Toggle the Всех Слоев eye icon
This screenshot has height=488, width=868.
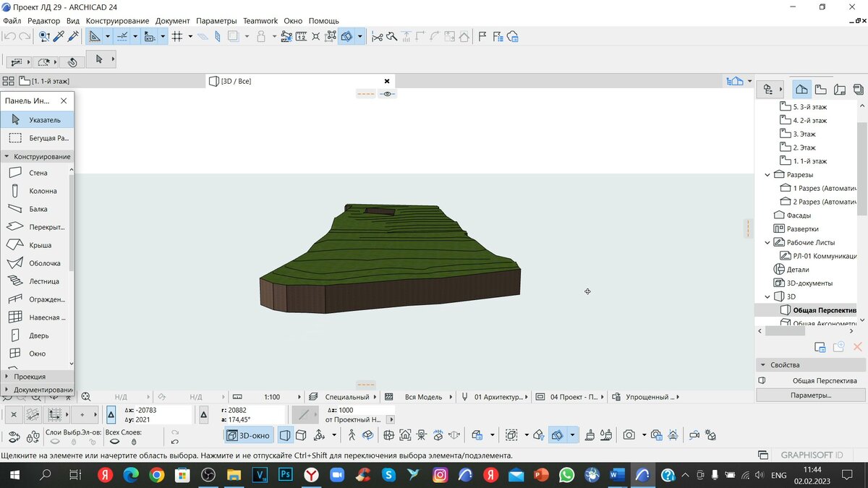tap(114, 442)
